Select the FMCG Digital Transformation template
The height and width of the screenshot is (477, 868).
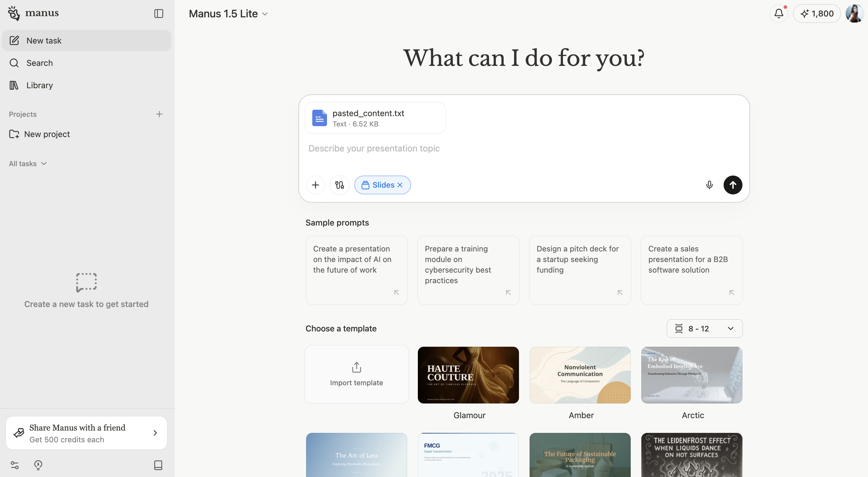point(468,455)
